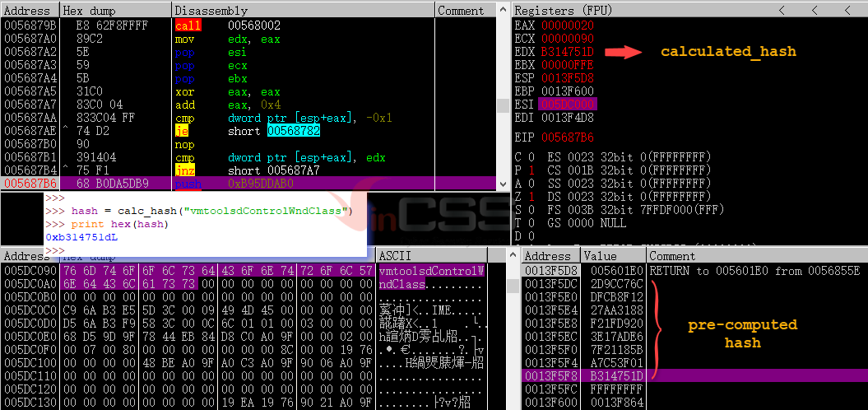Select the 'pop esi' instruction row
The height and width of the screenshot is (410, 868).
tap(248, 53)
